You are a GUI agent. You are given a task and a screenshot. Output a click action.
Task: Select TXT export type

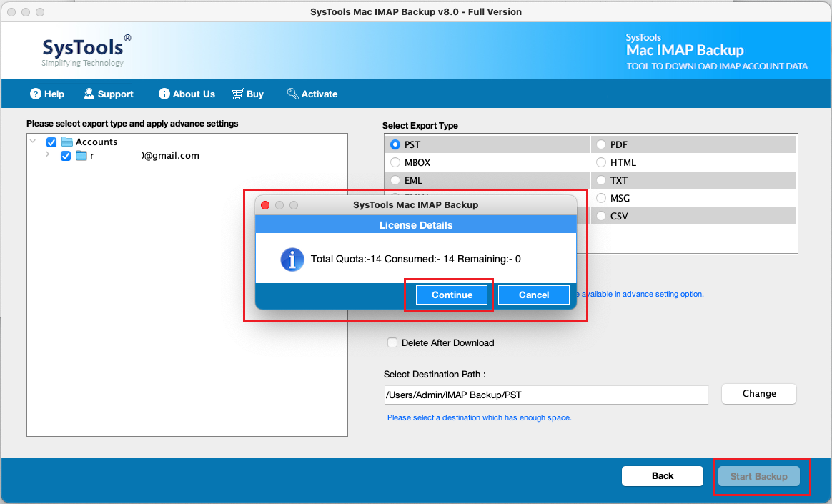600,180
